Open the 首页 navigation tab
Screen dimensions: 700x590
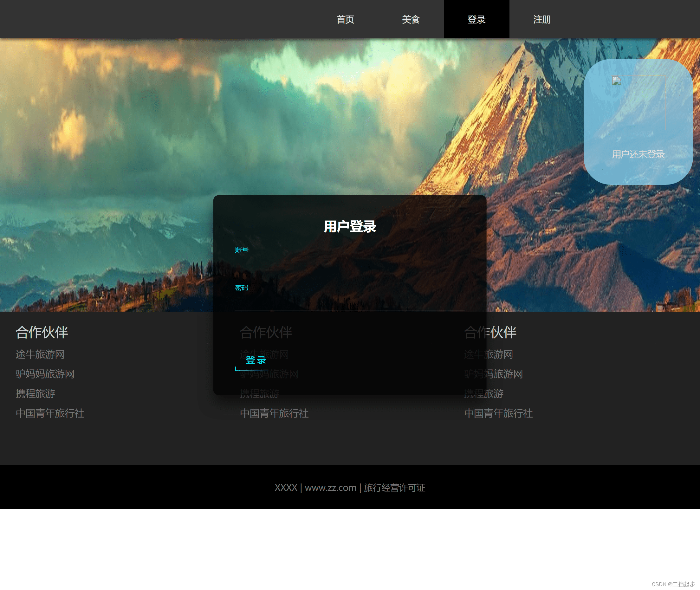[x=345, y=19]
